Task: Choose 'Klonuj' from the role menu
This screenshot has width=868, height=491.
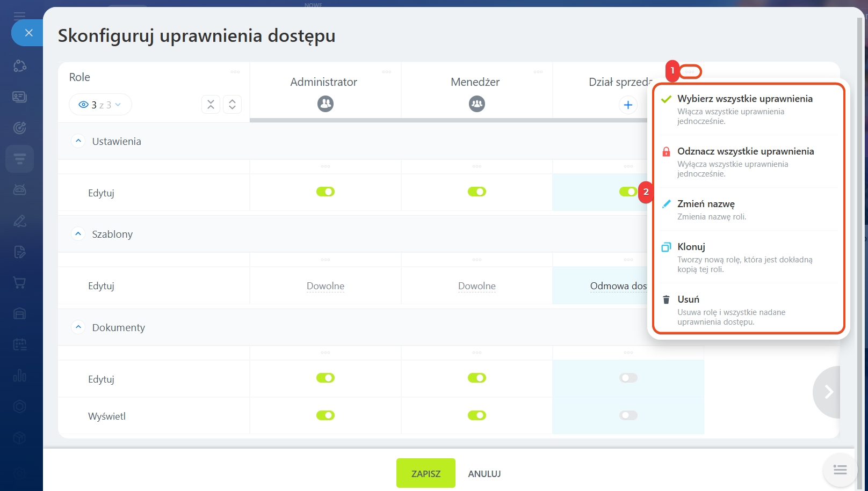Action: click(x=691, y=247)
